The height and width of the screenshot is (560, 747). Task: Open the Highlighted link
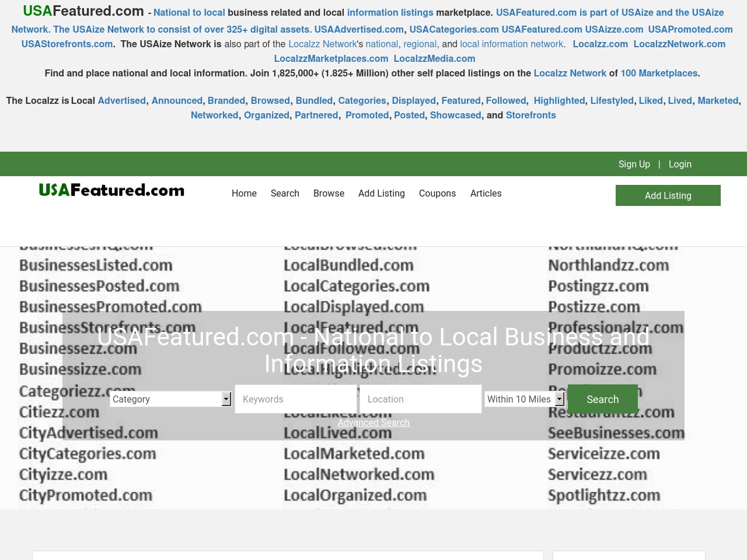tap(559, 100)
